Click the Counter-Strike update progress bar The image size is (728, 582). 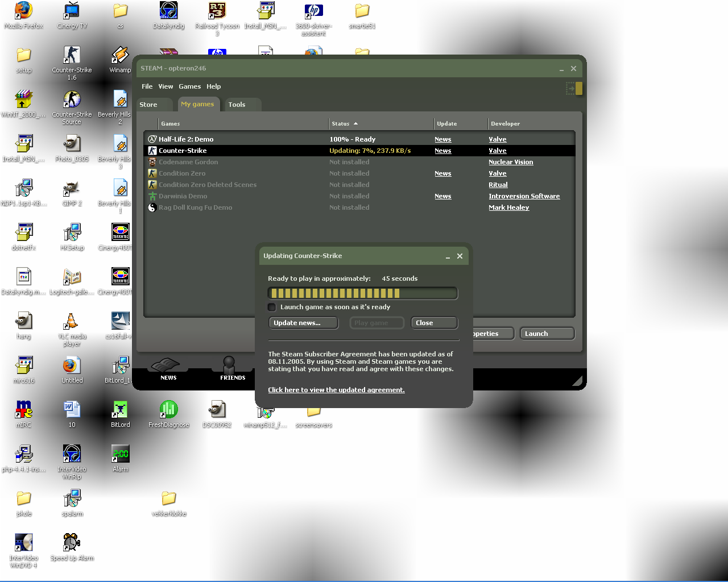point(363,293)
